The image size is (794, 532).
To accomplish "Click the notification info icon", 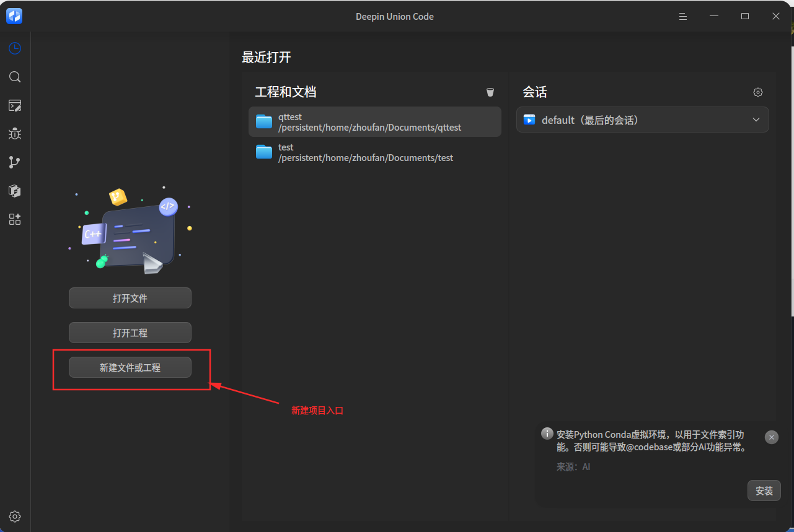I will pos(547,434).
